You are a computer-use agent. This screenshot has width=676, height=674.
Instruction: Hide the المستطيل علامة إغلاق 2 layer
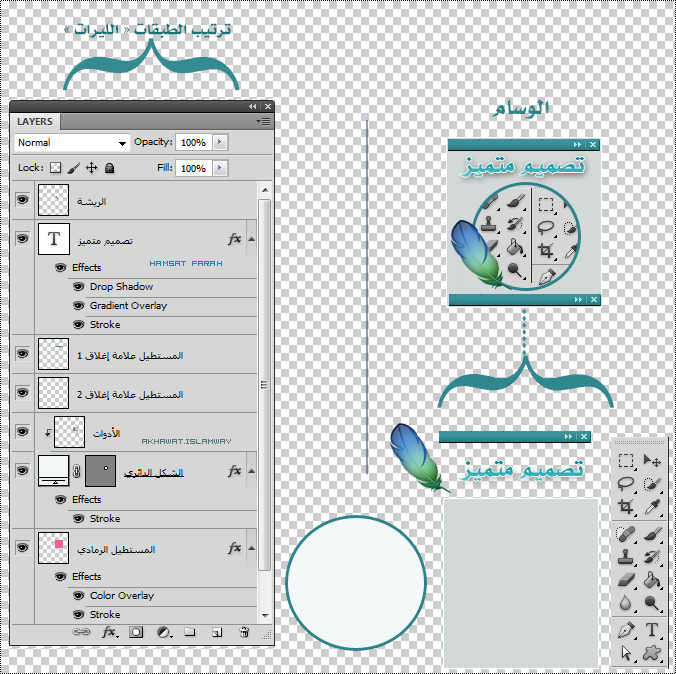(x=22, y=392)
